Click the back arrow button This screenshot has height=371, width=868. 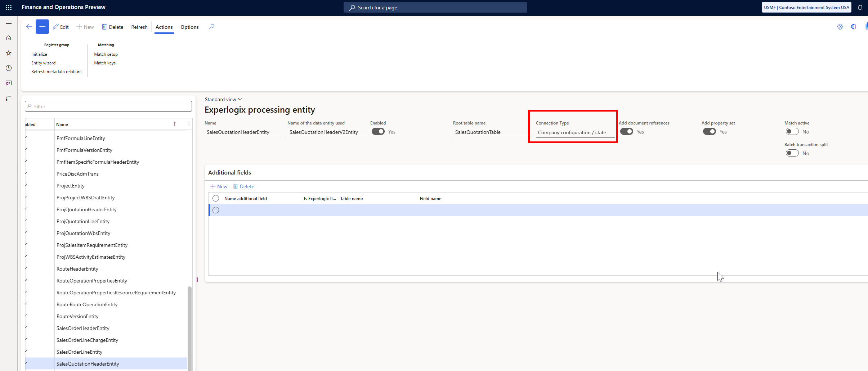click(29, 27)
